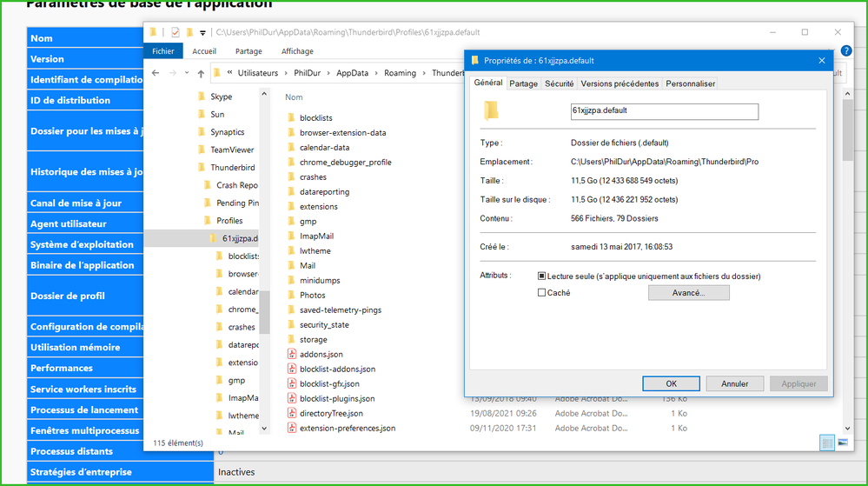Screen dimensions: 868x486
Task: Select Skype folder in navigation tree
Action: coord(222,97)
